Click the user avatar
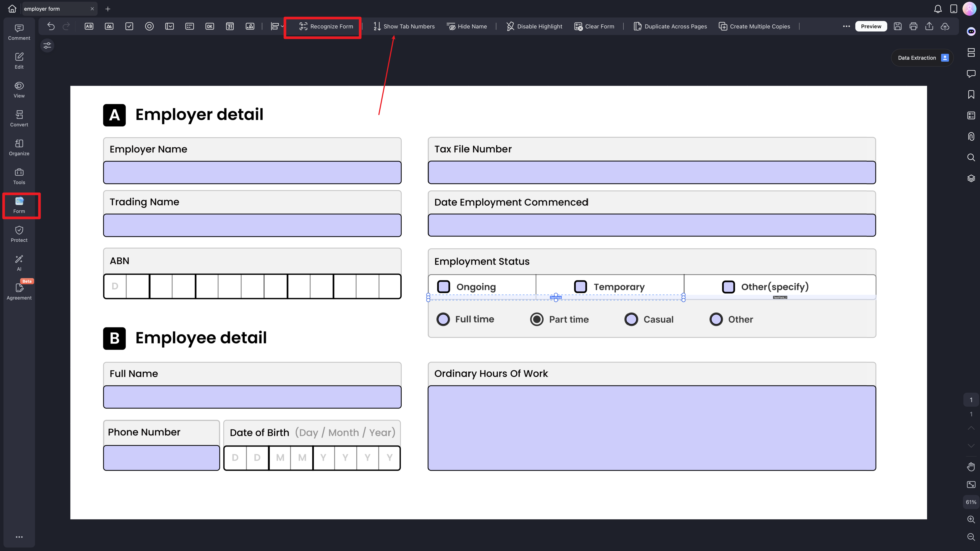This screenshot has width=980, height=551. pyautogui.click(x=969, y=9)
